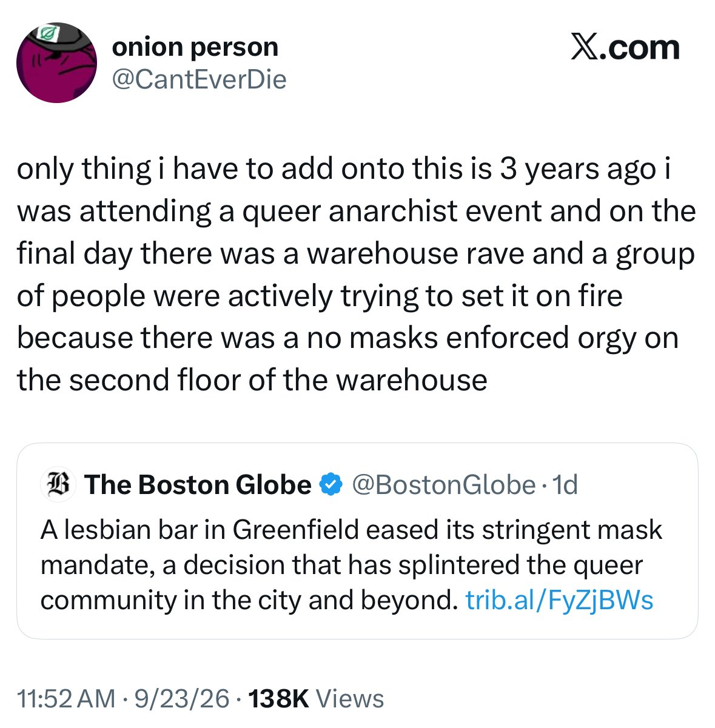The image size is (715, 728).
Task: Click the Views label
Action: [x=351, y=698]
